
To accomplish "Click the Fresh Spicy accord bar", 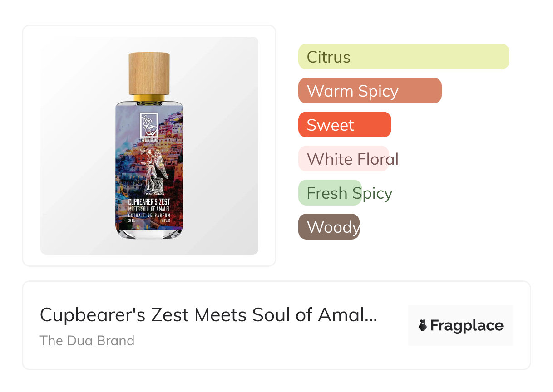I will (x=330, y=193).
